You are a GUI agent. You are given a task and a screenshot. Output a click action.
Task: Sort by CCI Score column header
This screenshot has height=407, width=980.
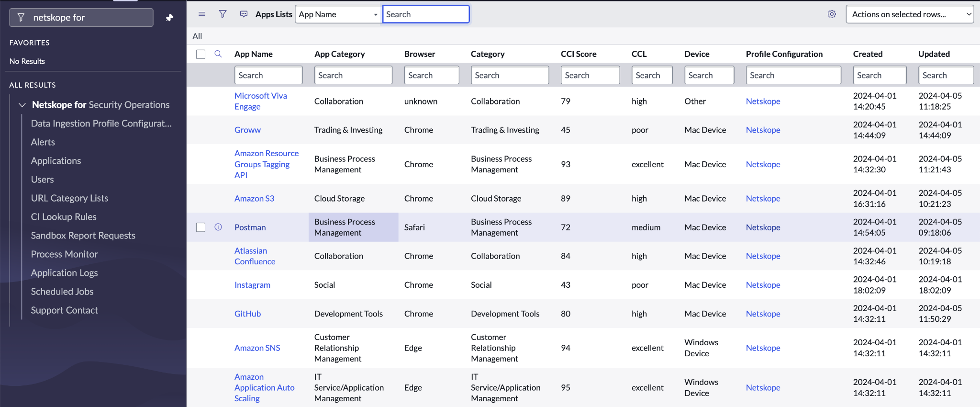point(579,54)
